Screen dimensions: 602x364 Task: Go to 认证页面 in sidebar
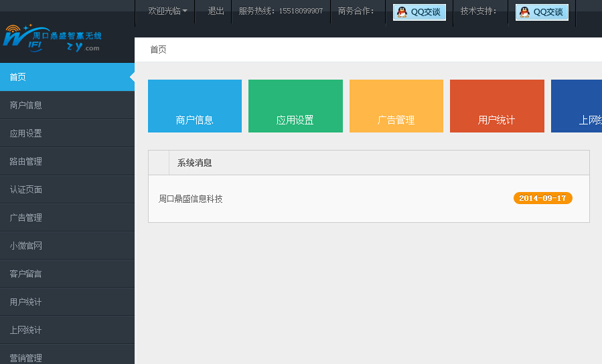67,189
